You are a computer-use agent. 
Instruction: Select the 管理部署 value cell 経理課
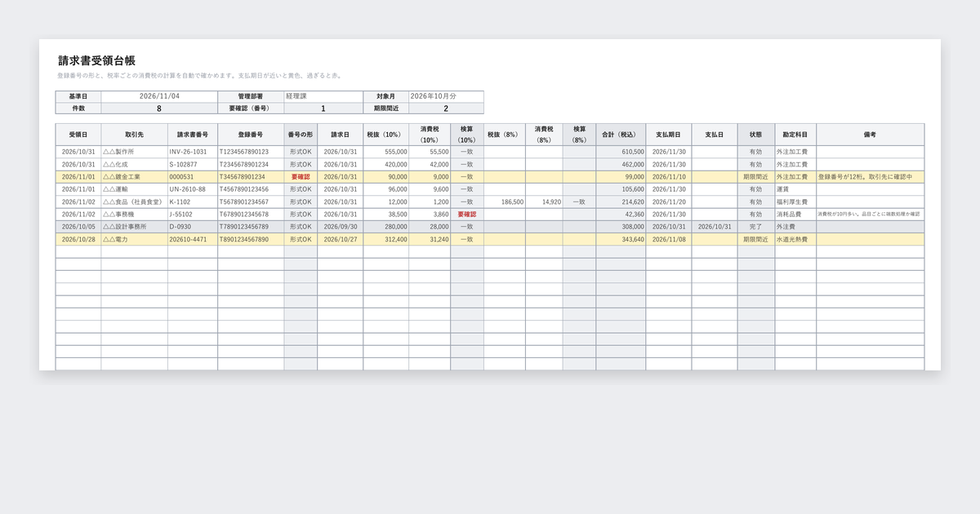(x=323, y=96)
